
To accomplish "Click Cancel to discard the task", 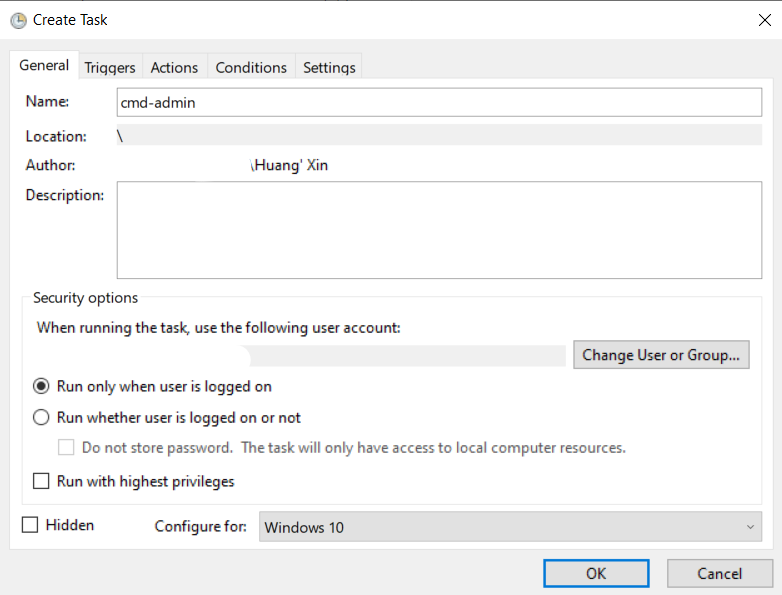I will pos(720,573).
